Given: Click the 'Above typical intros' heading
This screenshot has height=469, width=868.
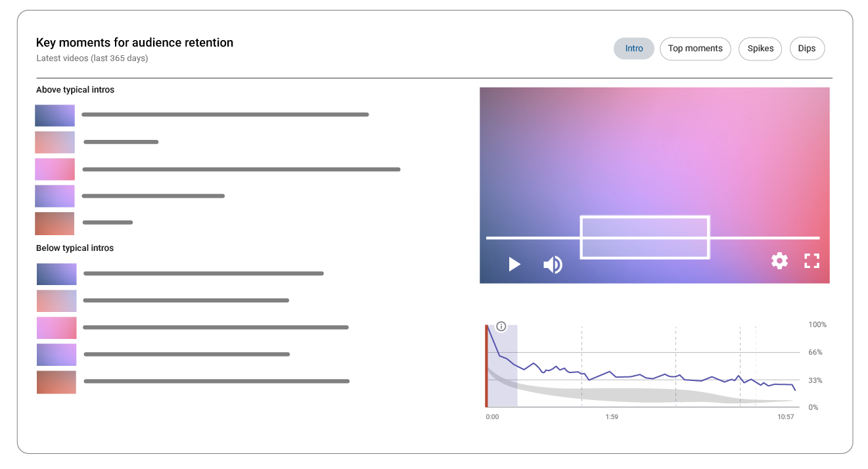Looking at the screenshot, I should 75,90.
